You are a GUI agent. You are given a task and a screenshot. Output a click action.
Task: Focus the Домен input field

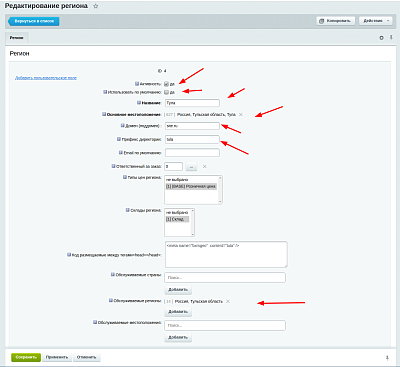[x=192, y=126]
